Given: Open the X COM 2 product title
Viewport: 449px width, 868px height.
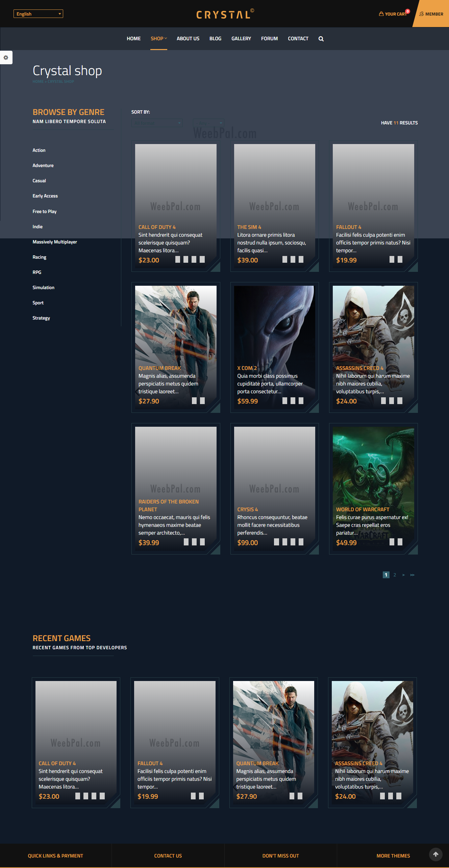Looking at the screenshot, I should [247, 368].
